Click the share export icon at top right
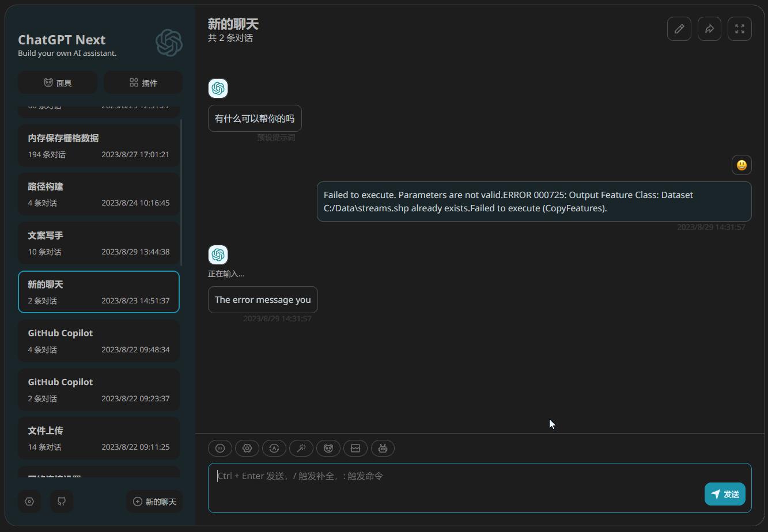This screenshot has height=532, width=768. click(x=709, y=28)
